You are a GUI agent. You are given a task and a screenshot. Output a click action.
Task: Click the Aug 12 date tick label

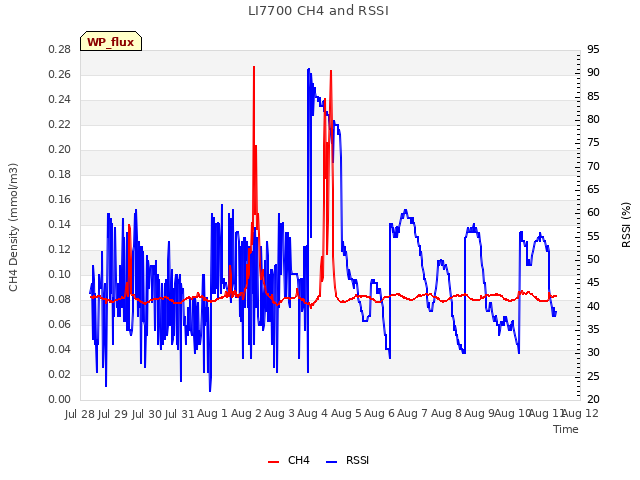[580, 413]
